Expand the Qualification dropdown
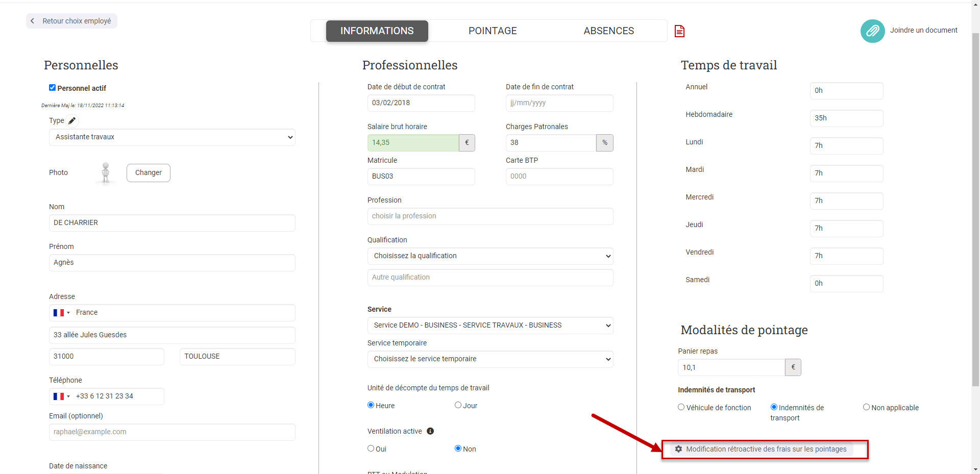Screen dimensions: 980x474 click(x=490, y=256)
